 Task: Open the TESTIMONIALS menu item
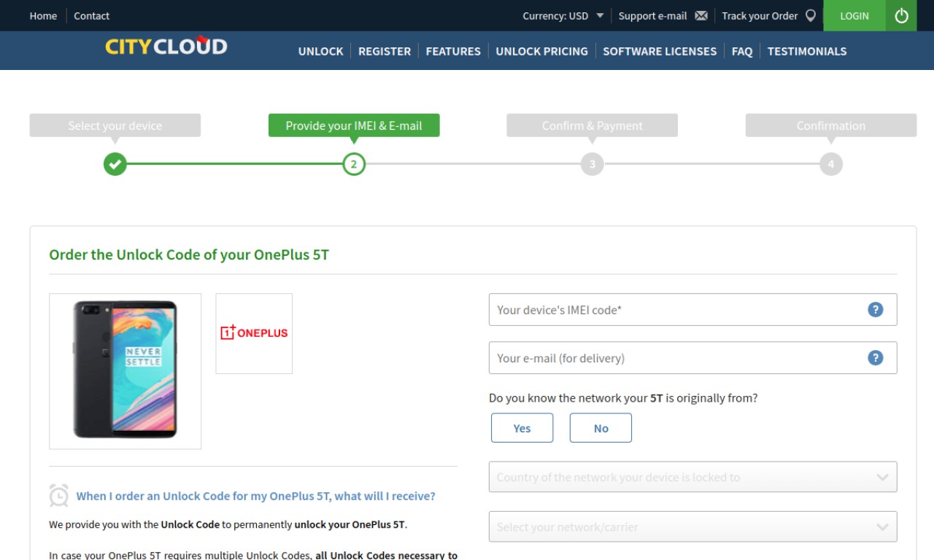807,51
